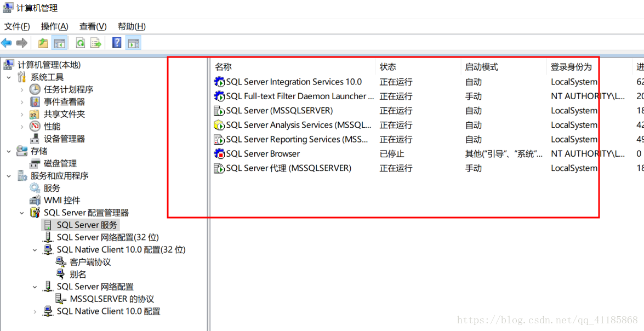The height and width of the screenshot is (331, 644).
Task: Select the SQL Server 服务 tree item
Action: pos(87,225)
